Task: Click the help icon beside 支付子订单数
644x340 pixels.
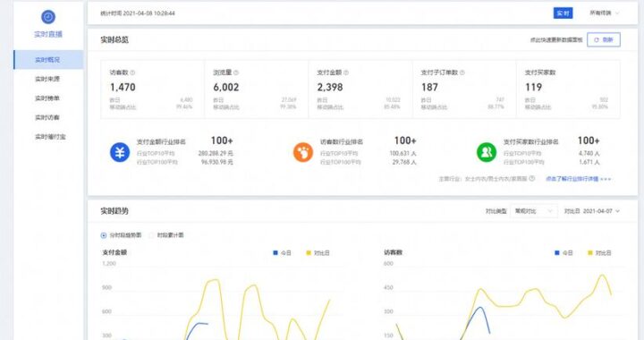Action: point(462,72)
